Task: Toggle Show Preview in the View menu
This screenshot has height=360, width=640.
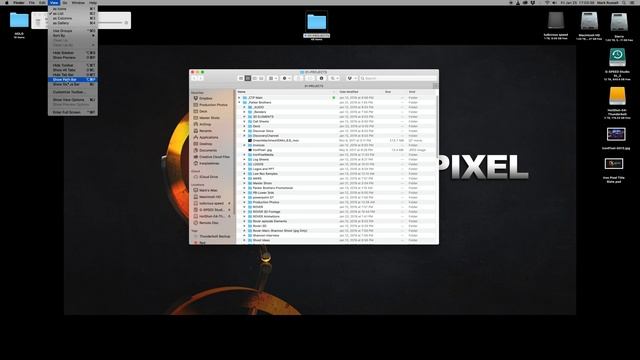Action: pos(73,58)
